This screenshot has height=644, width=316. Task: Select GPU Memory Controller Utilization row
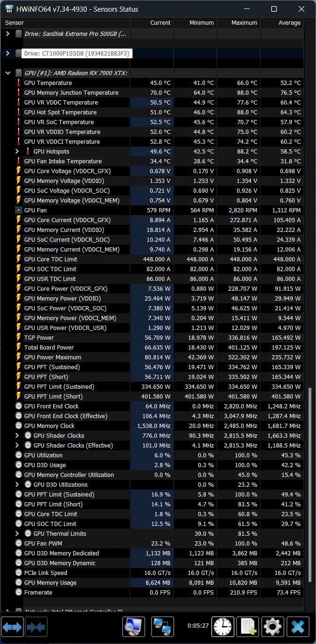click(152, 475)
